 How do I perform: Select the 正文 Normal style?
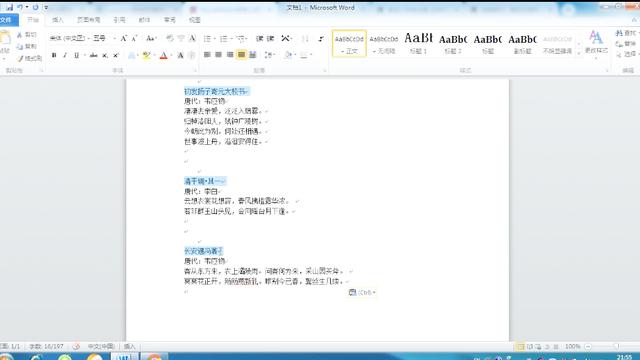(349, 43)
